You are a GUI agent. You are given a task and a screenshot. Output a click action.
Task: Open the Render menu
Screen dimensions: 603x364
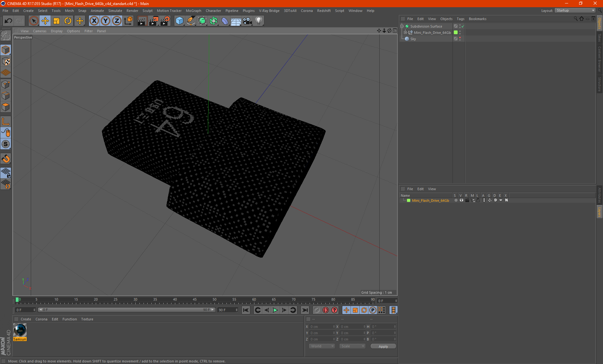(132, 11)
